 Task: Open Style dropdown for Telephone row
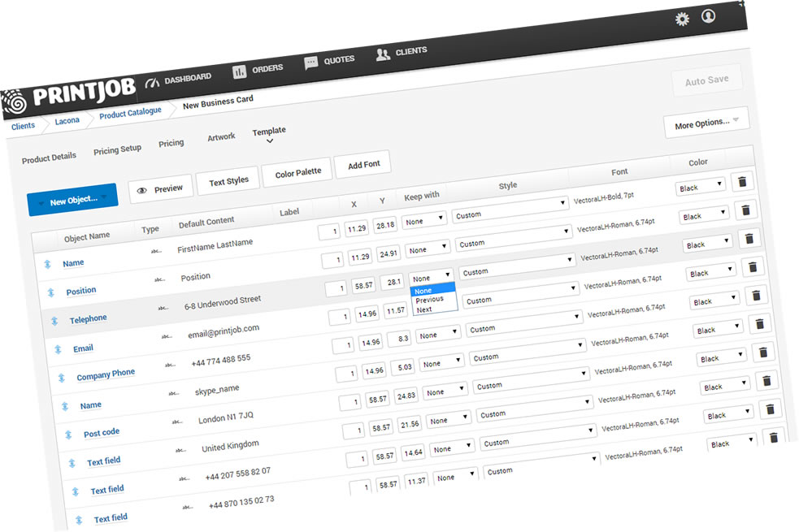(517, 266)
